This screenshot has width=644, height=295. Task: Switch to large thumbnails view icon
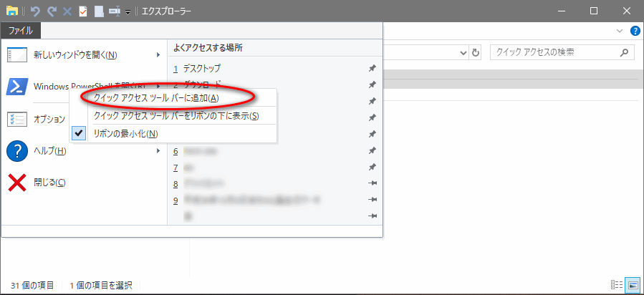pyautogui.click(x=631, y=285)
